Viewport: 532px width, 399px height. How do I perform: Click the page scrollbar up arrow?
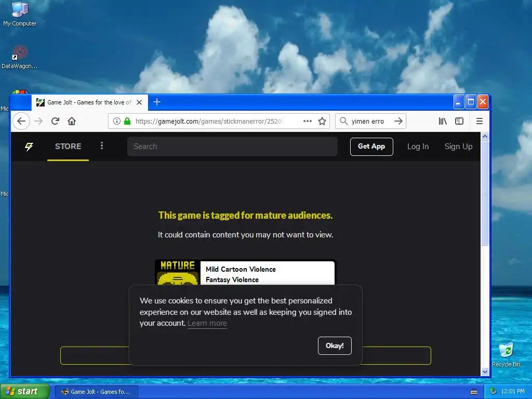tap(485, 136)
